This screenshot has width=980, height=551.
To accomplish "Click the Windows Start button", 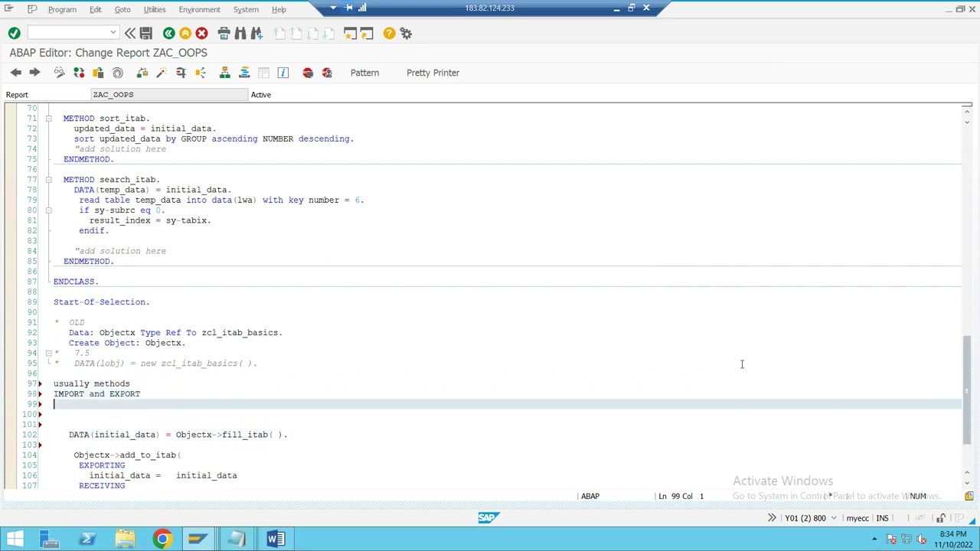I will (15, 540).
